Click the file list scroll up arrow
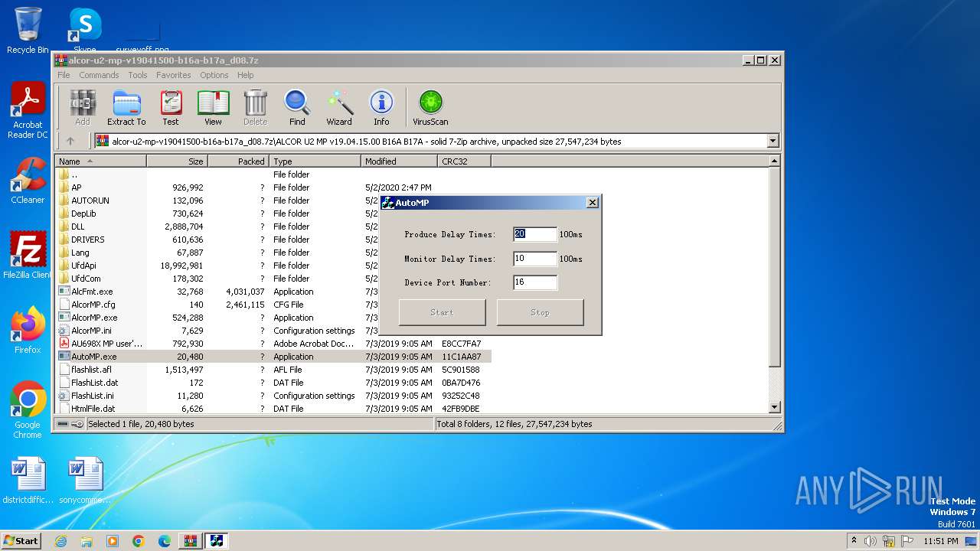980x551 pixels. click(774, 161)
